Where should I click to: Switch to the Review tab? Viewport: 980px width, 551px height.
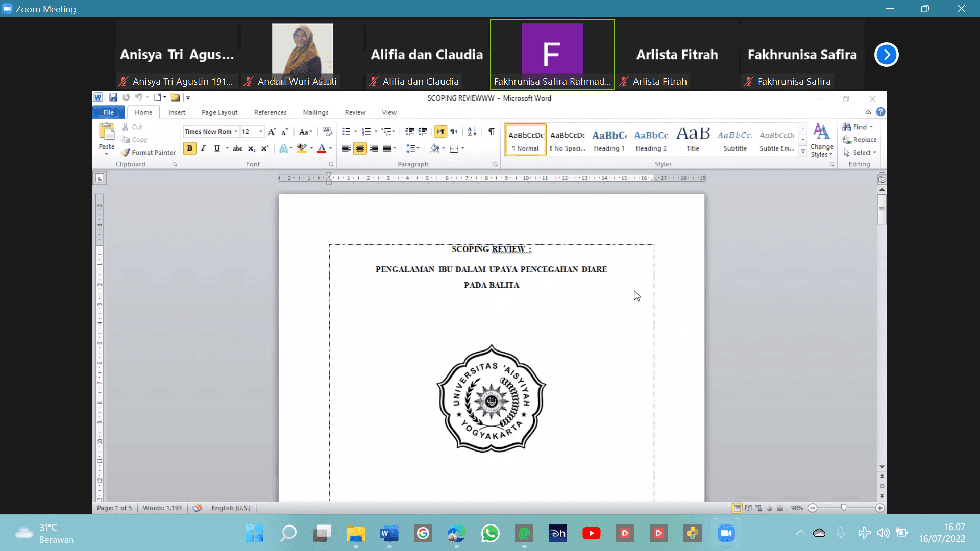point(355,112)
